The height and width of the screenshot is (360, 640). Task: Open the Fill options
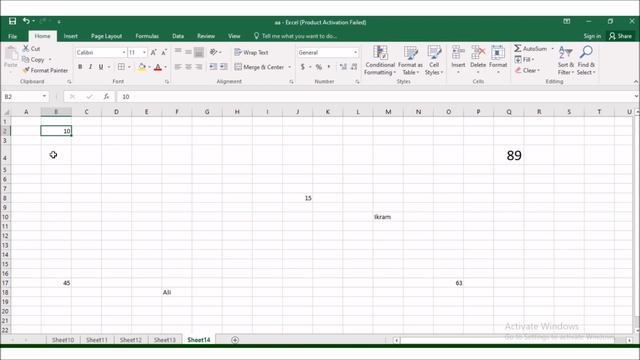pos(524,60)
